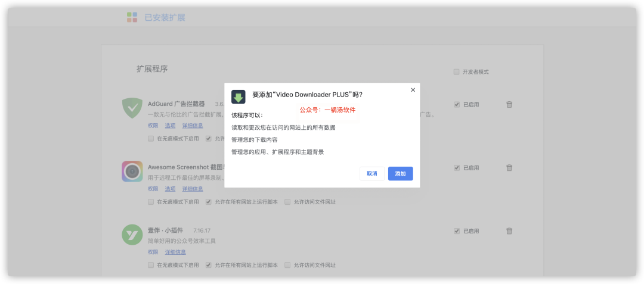Open AdGuard 详细信息 link
644x284 pixels.
[x=193, y=126]
